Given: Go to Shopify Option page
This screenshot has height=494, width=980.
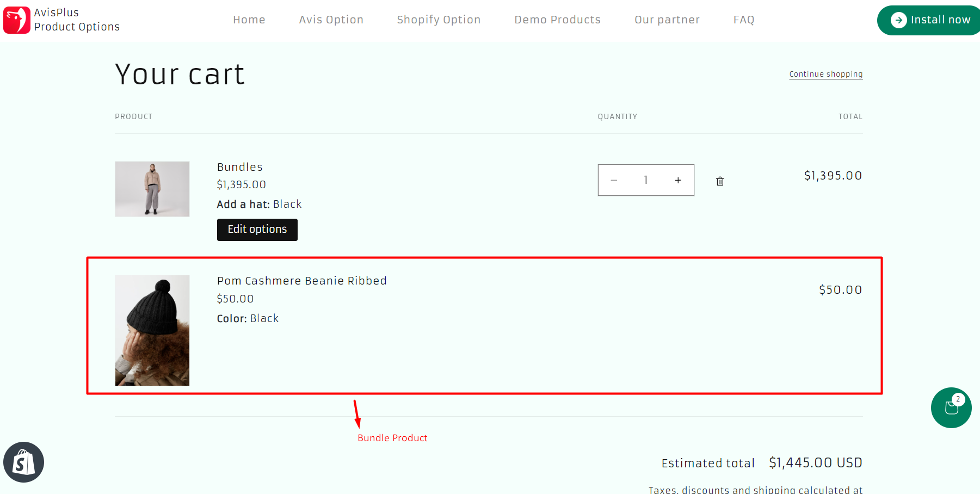Looking at the screenshot, I should click(439, 20).
